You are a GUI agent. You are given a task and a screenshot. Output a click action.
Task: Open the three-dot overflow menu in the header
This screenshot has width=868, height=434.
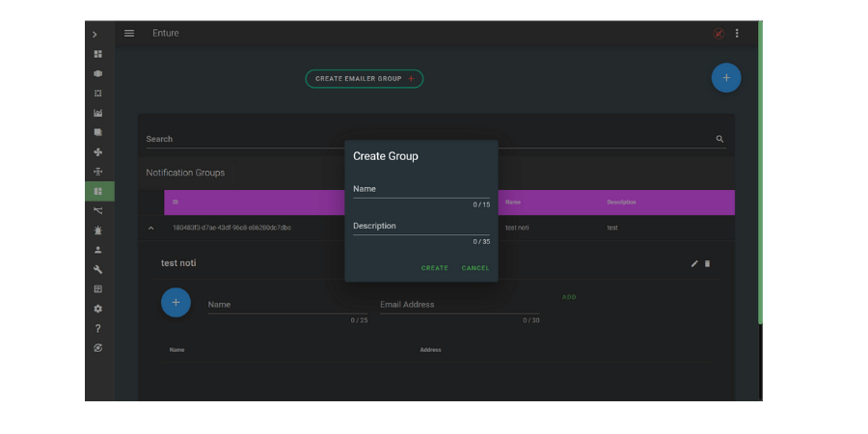click(x=737, y=34)
